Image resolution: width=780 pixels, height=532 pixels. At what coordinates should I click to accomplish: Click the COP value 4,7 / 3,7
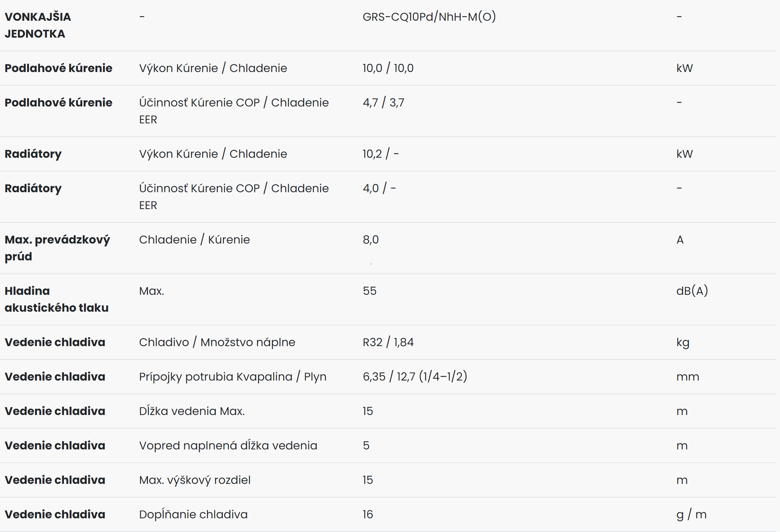click(383, 102)
